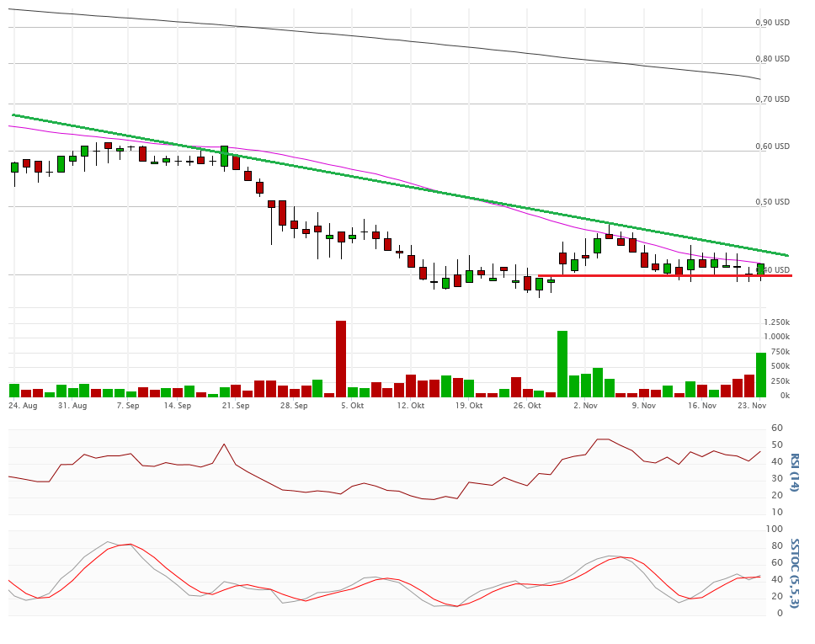Click the 1.250k volume axis label
Screen dimensions: 815x644
(x=776, y=323)
